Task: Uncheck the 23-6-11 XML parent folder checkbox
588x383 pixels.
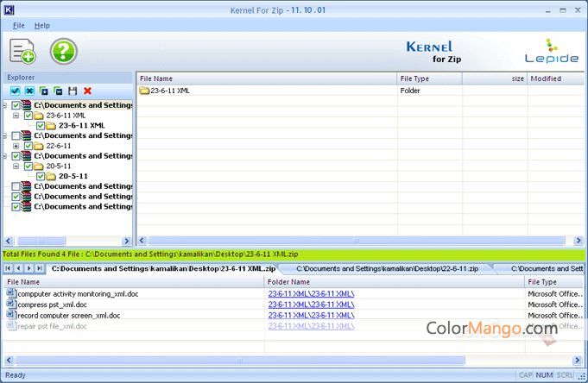Action: tap(28, 116)
